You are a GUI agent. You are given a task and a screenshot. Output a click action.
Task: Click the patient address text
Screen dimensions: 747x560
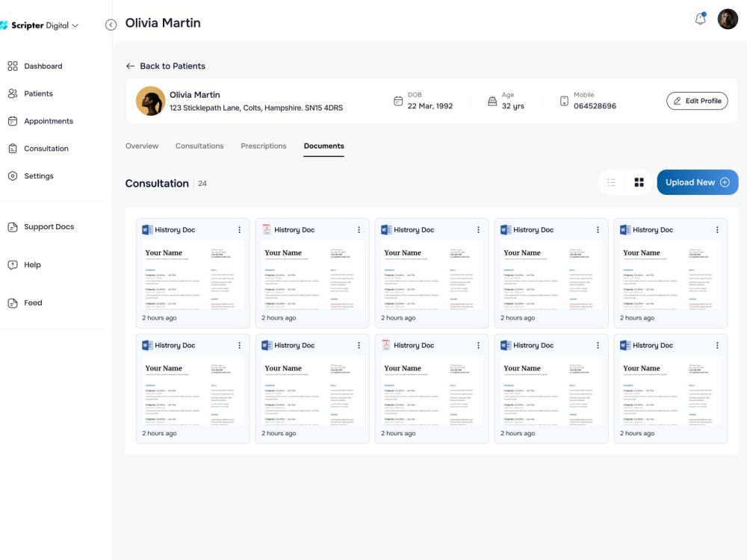(x=256, y=108)
